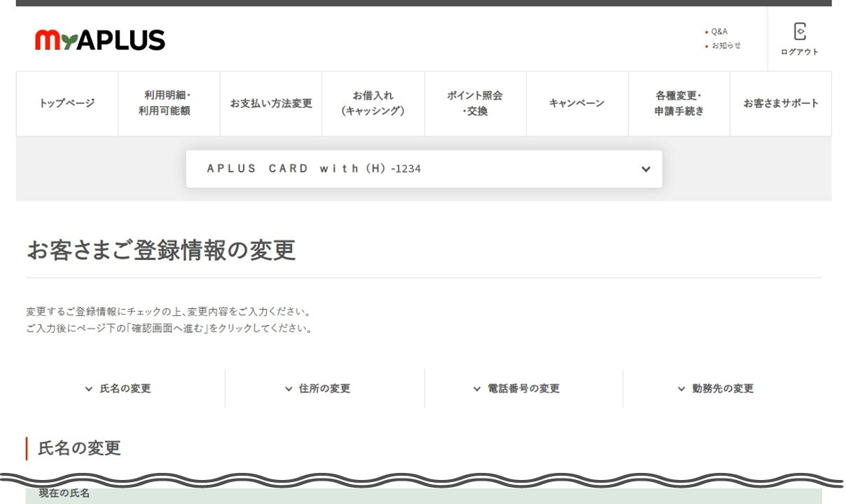The height and width of the screenshot is (504, 846).
Task: Go to トップページ in navigation
Action: (x=67, y=103)
